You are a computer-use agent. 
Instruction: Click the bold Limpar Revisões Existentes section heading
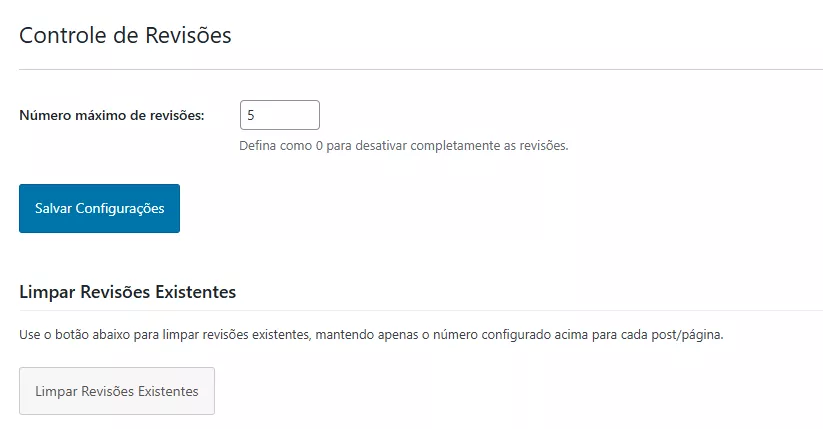(127, 292)
